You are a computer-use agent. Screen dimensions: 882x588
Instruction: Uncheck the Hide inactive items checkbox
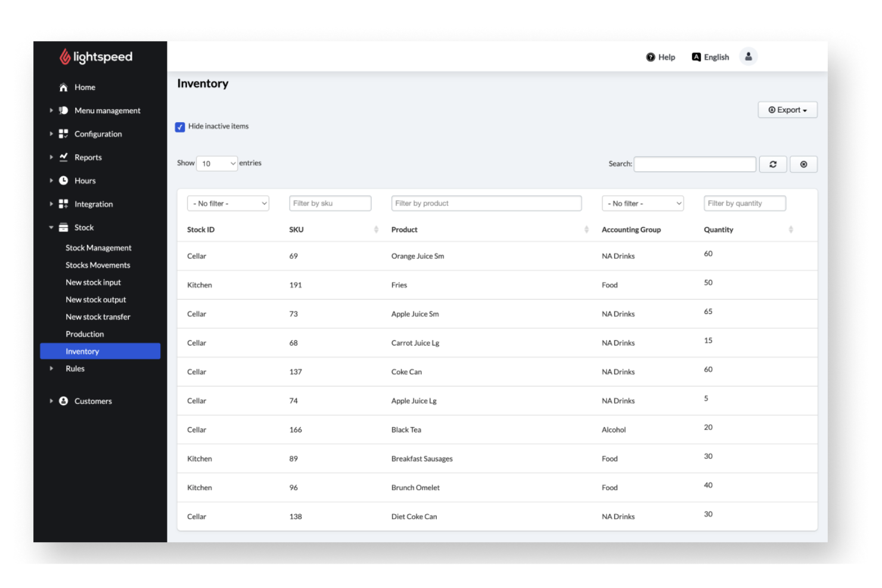coord(180,126)
